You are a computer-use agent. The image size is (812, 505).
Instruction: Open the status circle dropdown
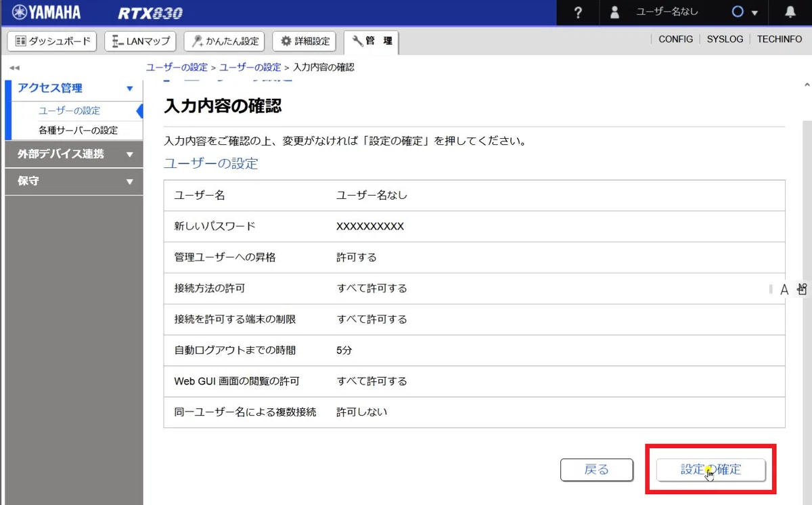tap(745, 12)
